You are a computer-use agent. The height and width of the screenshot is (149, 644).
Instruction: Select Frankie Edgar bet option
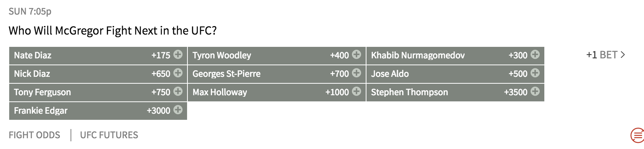[x=98, y=111]
